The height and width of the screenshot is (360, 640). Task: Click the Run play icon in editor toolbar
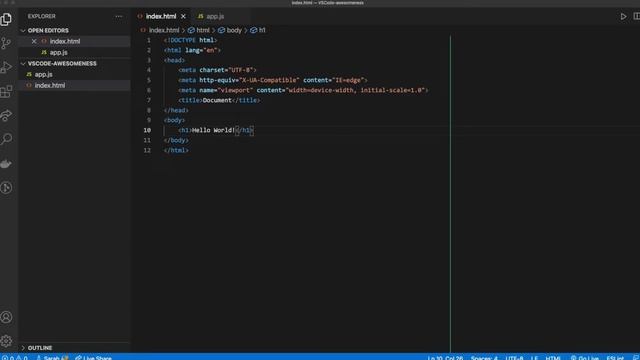623,17
